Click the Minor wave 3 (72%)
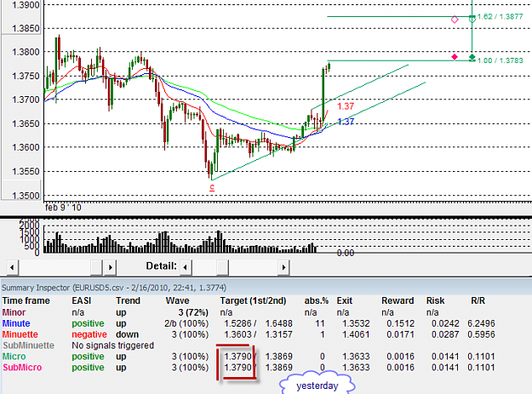Image resolution: width=532 pixels, height=394 pixels. (193, 312)
